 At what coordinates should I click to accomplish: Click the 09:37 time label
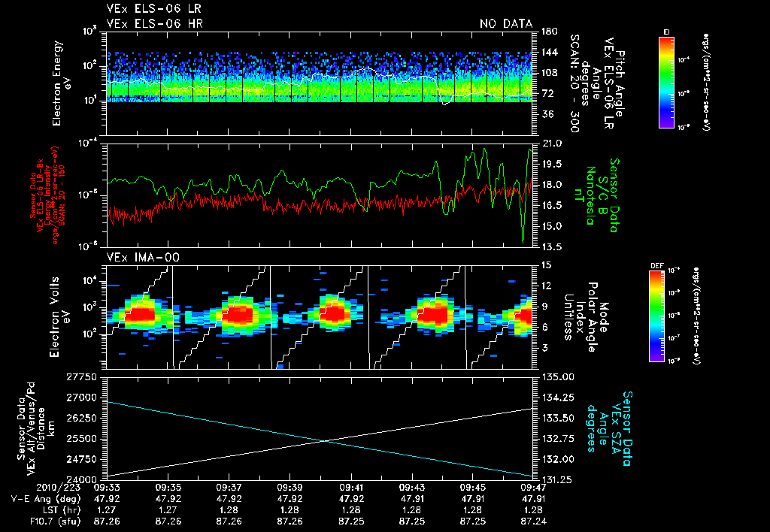229,488
